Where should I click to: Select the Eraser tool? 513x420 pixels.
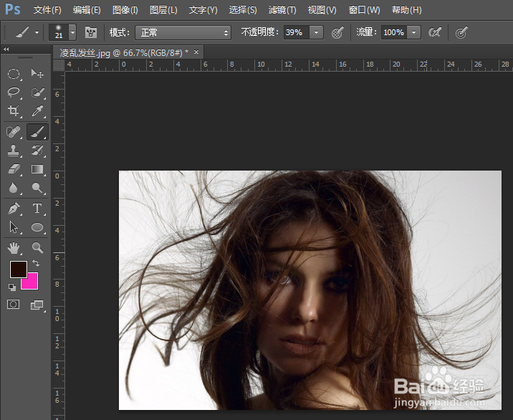click(x=14, y=169)
